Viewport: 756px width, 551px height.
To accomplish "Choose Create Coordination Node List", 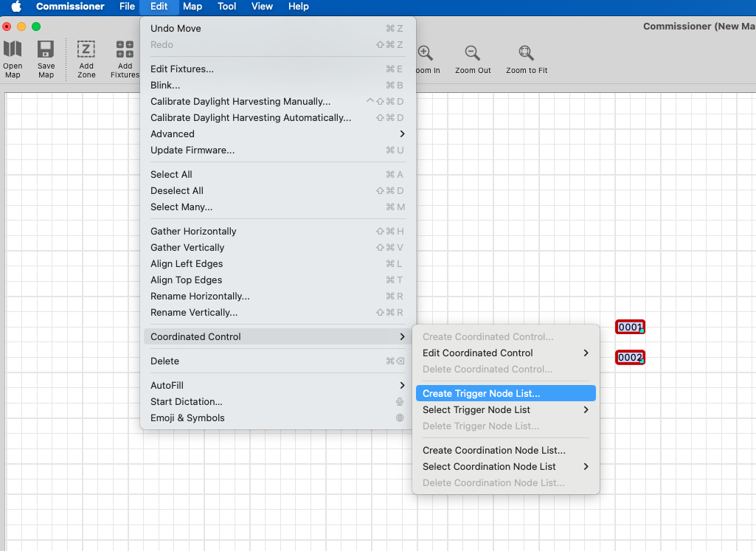I will pos(493,451).
